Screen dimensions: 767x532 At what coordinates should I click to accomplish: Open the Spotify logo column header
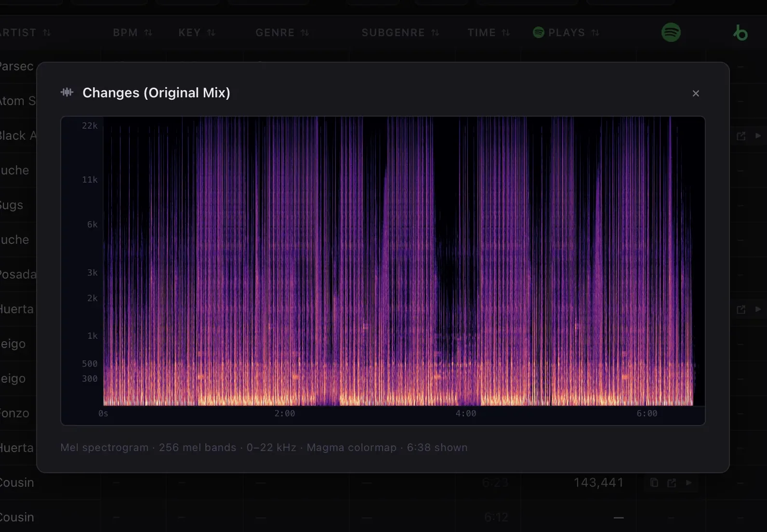coord(671,32)
